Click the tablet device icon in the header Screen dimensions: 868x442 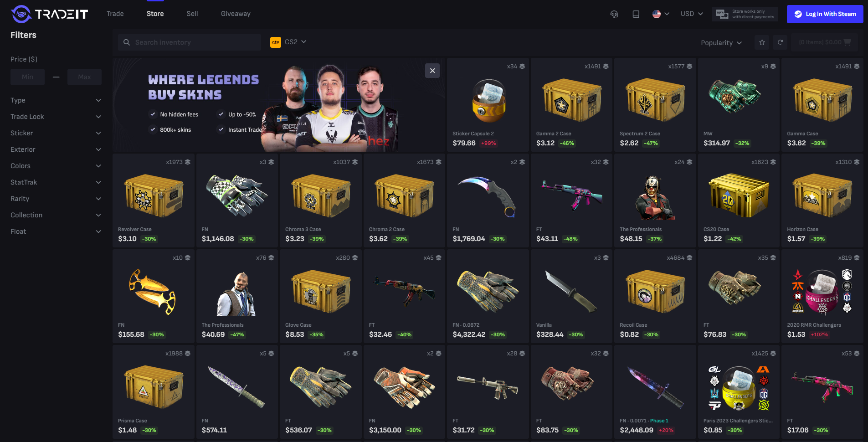[x=636, y=14]
